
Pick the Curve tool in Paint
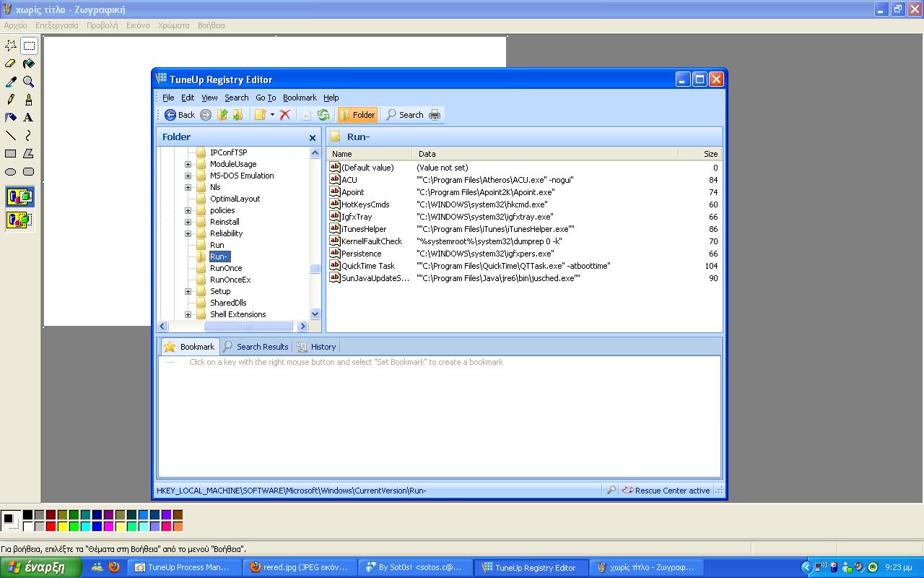[x=29, y=135]
